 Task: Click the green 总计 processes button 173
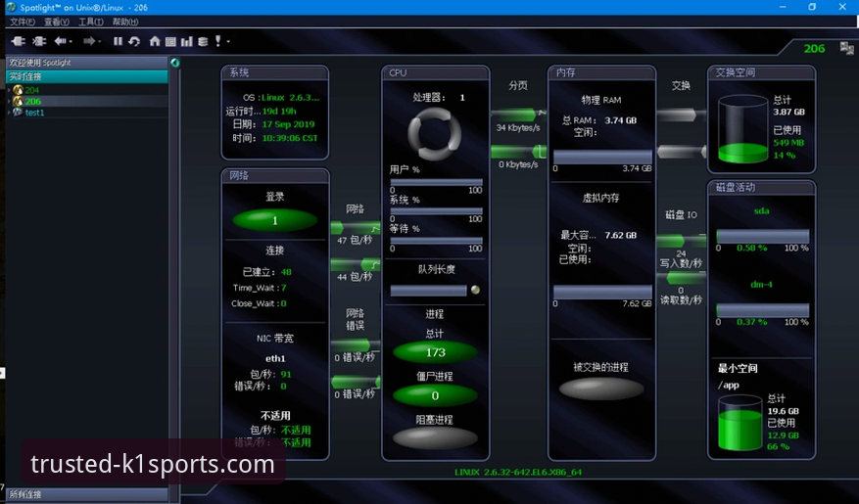[x=436, y=352]
